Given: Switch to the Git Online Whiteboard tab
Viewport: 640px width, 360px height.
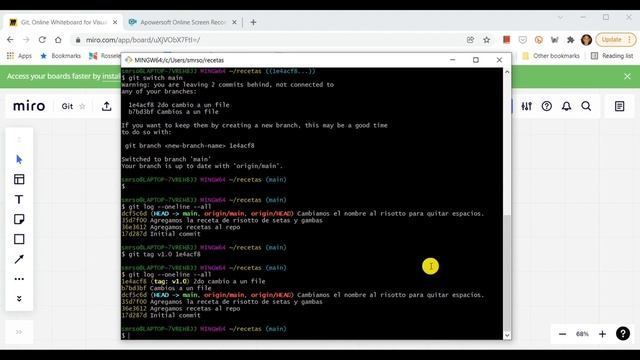Looking at the screenshot, I should 63,22.
